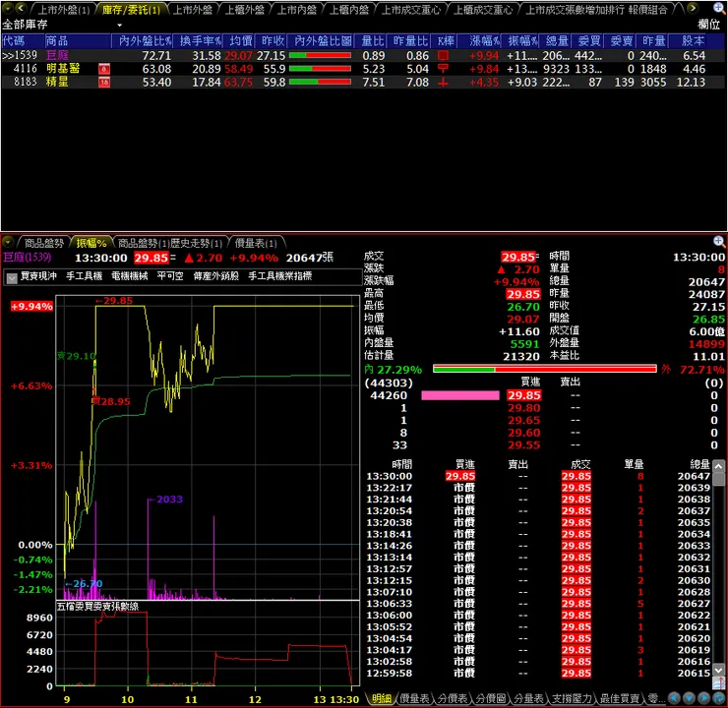728x708 pixels.
Task: Click the pink bid volume bar at 29.85
Action: [460, 395]
